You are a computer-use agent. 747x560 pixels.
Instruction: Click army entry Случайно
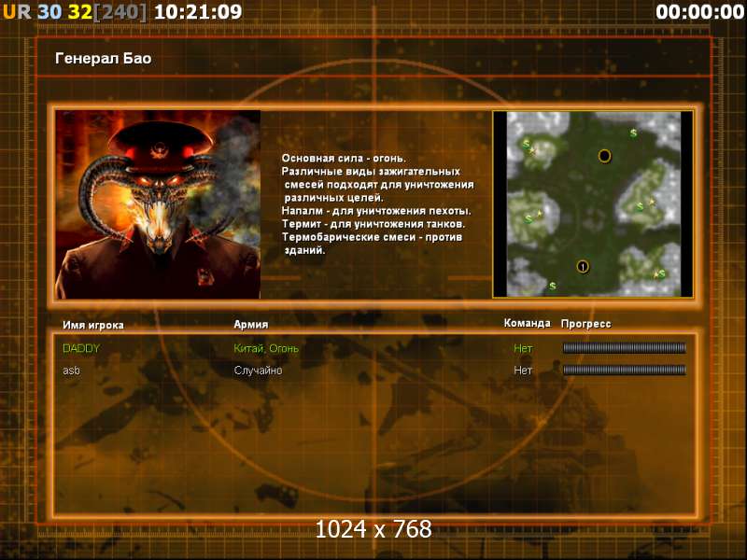(x=258, y=370)
